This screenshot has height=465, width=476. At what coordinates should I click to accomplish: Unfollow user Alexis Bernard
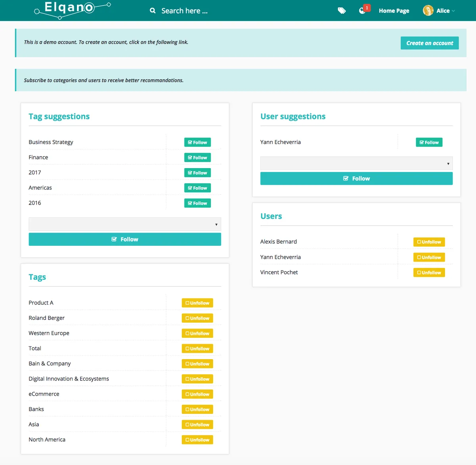tap(429, 242)
